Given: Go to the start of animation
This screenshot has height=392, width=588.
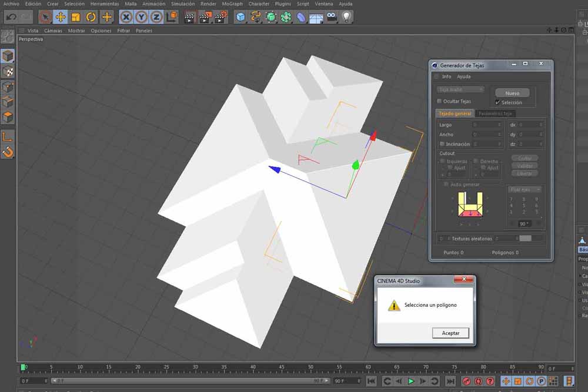Looking at the screenshot, I should [x=371, y=381].
